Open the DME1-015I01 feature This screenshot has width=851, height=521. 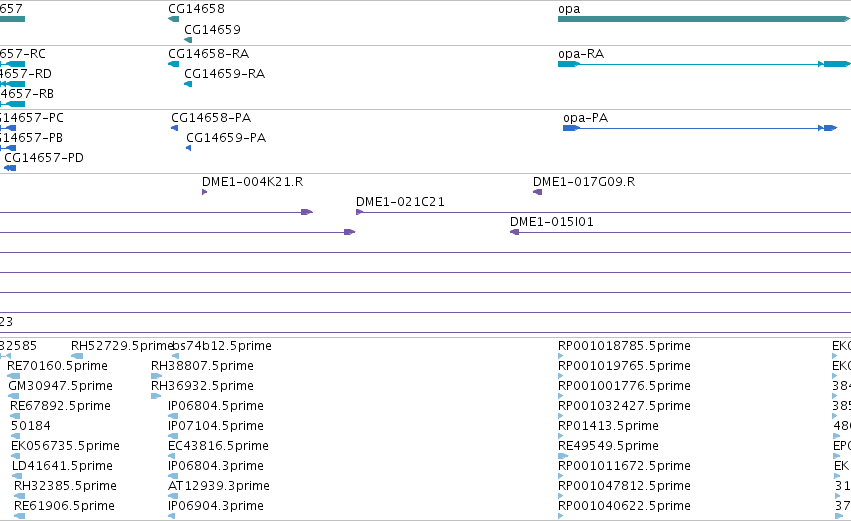[x=551, y=222]
